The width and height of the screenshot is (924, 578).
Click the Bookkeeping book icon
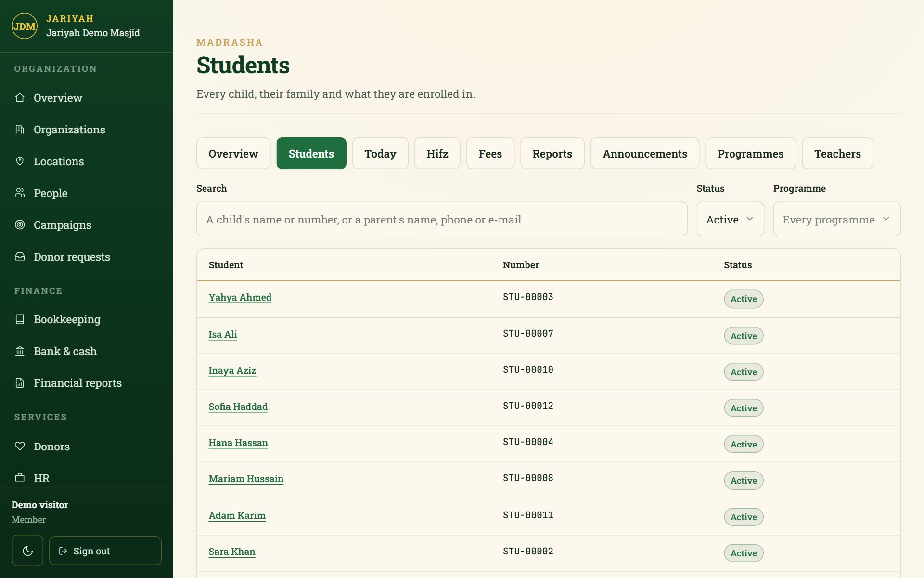[20, 319]
